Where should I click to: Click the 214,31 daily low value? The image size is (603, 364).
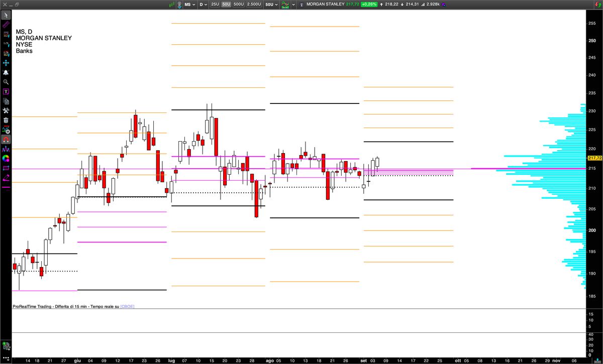412,4
